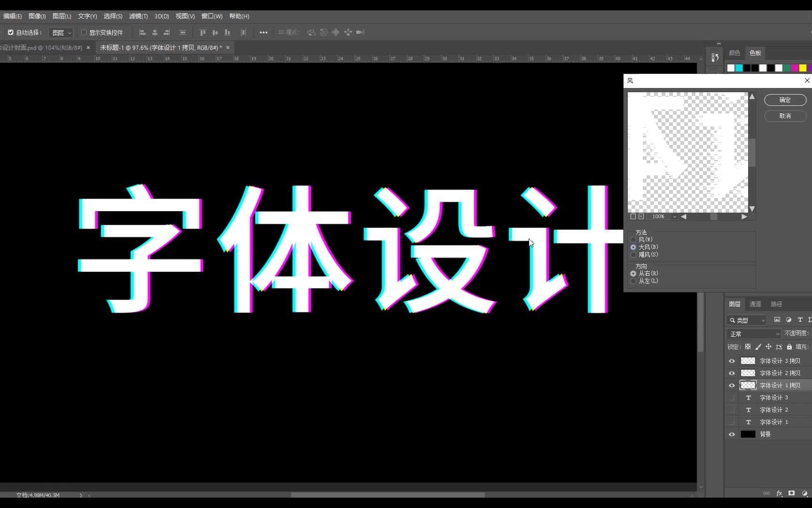Click the adjustment layer filter icon

tap(789, 320)
